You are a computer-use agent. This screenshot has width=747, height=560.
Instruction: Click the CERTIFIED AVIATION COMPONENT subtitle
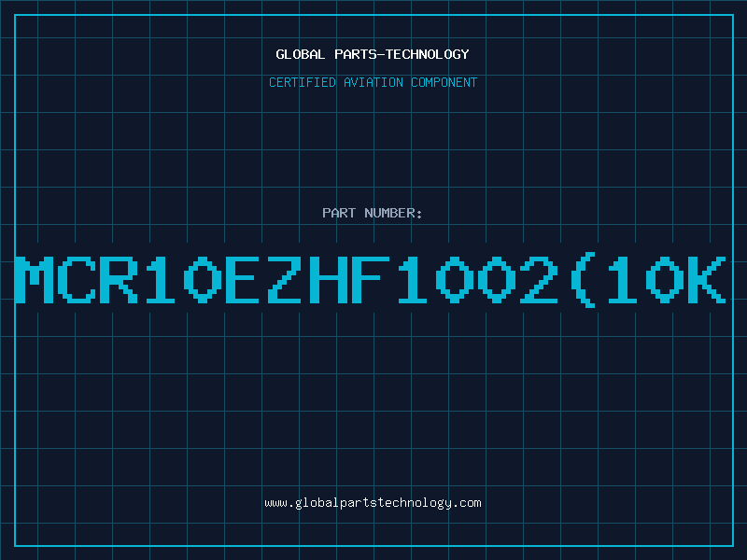coord(373,82)
